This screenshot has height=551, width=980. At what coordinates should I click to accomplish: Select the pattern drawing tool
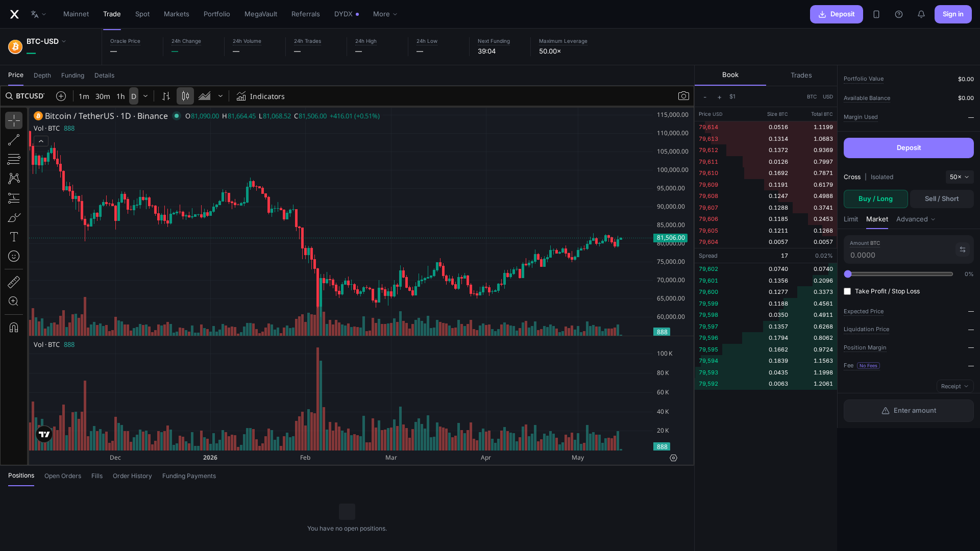point(14,179)
